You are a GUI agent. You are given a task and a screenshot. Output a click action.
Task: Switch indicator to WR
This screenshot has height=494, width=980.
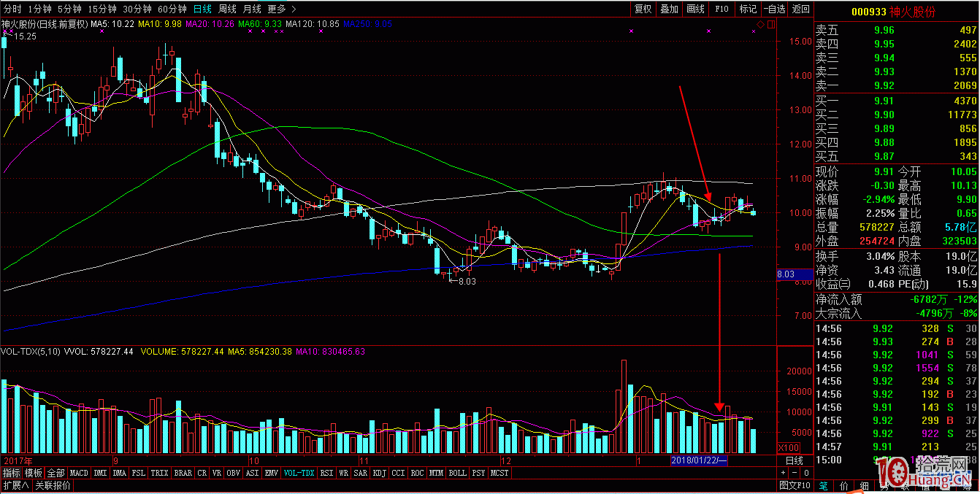pos(344,473)
